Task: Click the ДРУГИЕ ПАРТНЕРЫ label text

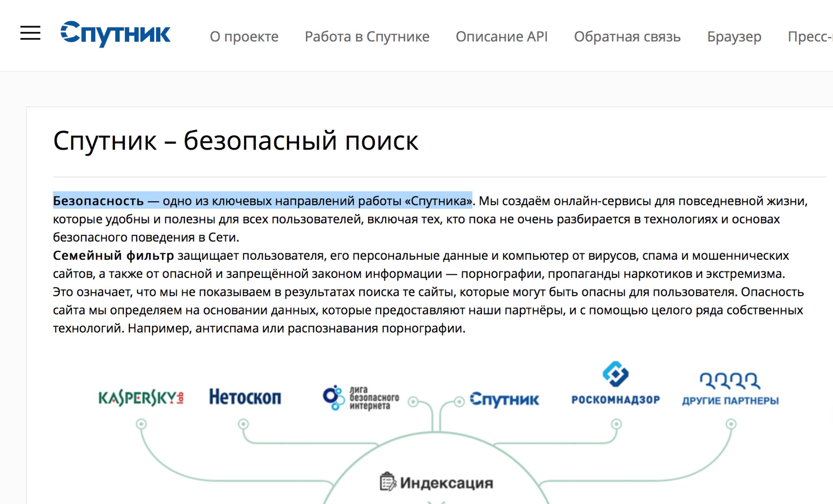Action: point(730,401)
